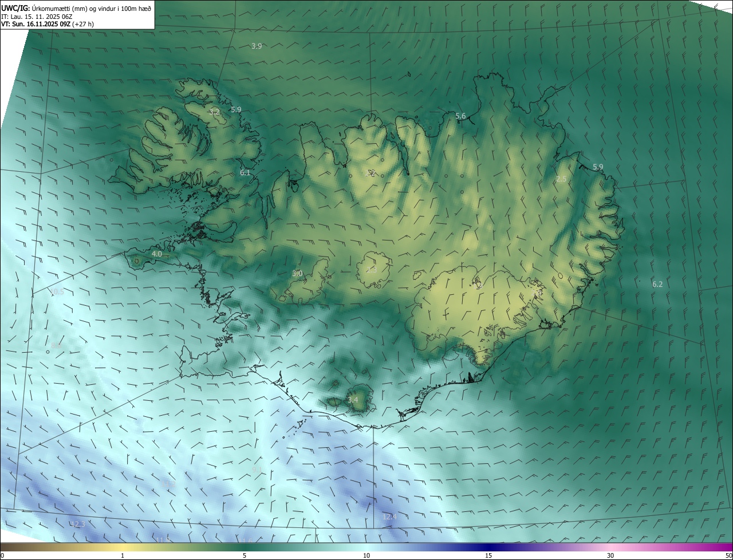Select the 3.2 value in the Westfjords
Viewport: 733px width, 560px height.
point(215,112)
